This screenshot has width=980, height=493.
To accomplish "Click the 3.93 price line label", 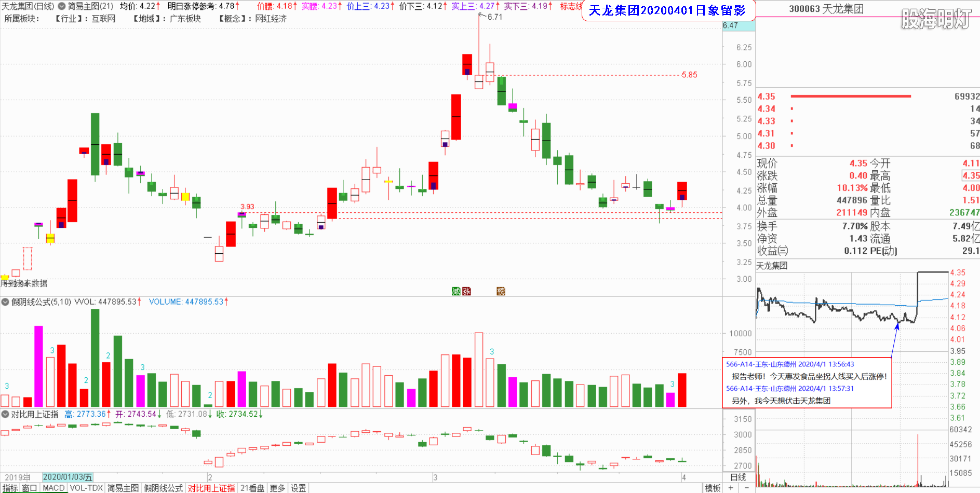I will [247, 207].
